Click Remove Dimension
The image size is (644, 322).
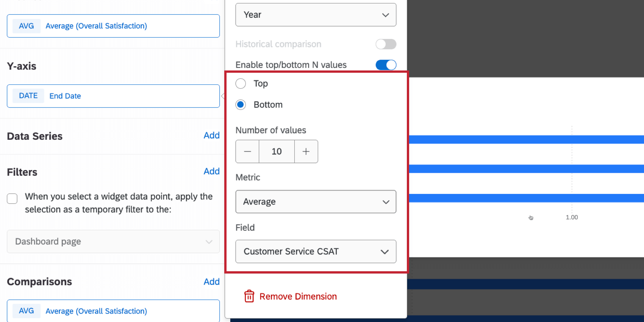[298, 296]
